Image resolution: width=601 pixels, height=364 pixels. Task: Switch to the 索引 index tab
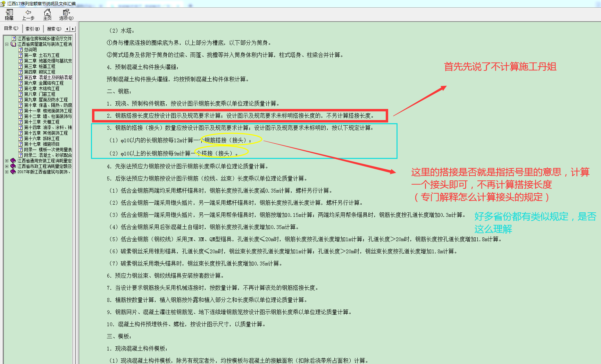pyautogui.click(x=33, y=29)
